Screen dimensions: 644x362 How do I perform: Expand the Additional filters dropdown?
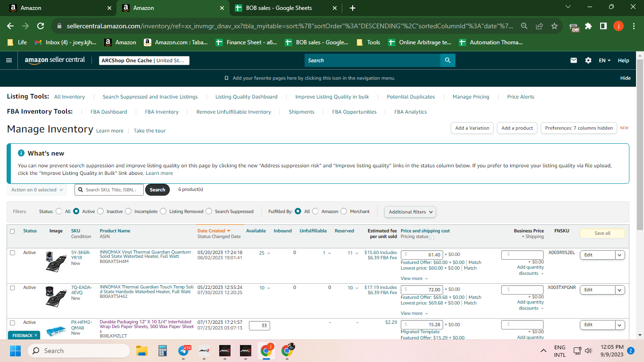[410, 212]
